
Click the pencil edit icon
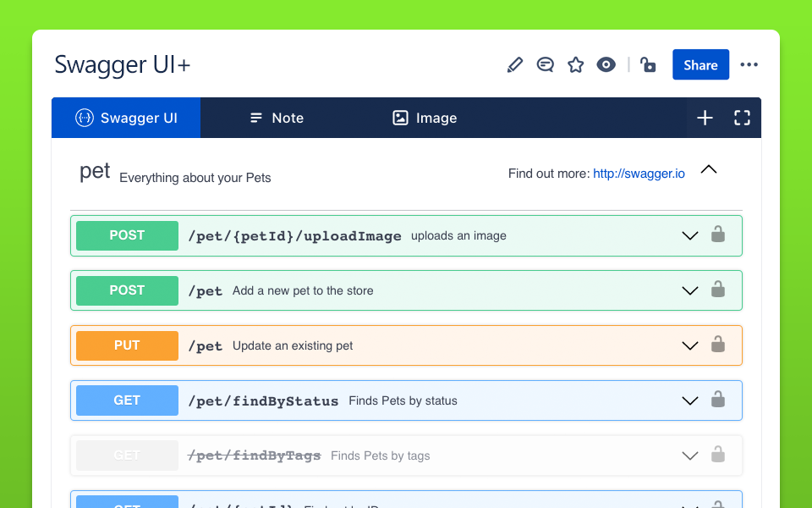pos(514,64)
